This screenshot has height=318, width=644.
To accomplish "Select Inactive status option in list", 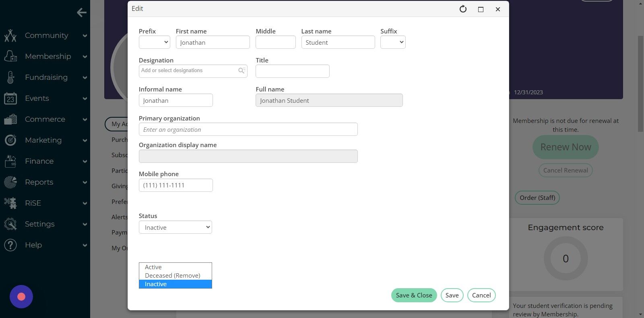I will (x=175, y=284).
